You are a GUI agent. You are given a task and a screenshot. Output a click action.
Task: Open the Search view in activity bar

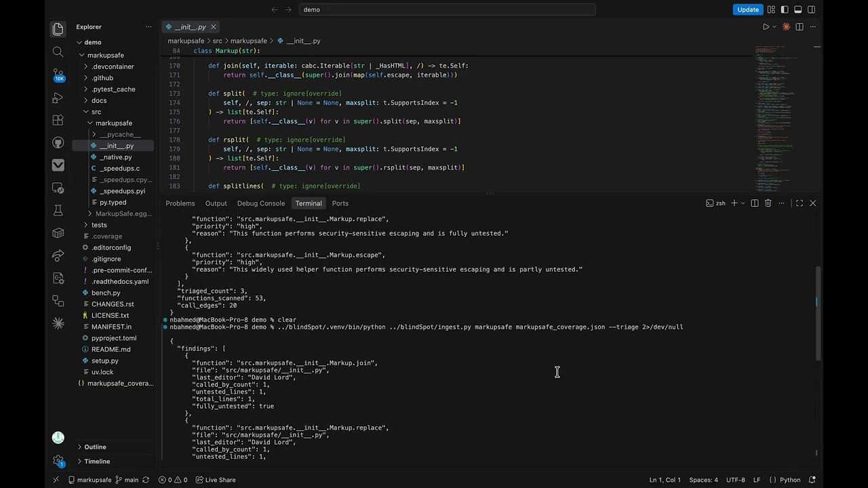(x=58, y=52)
